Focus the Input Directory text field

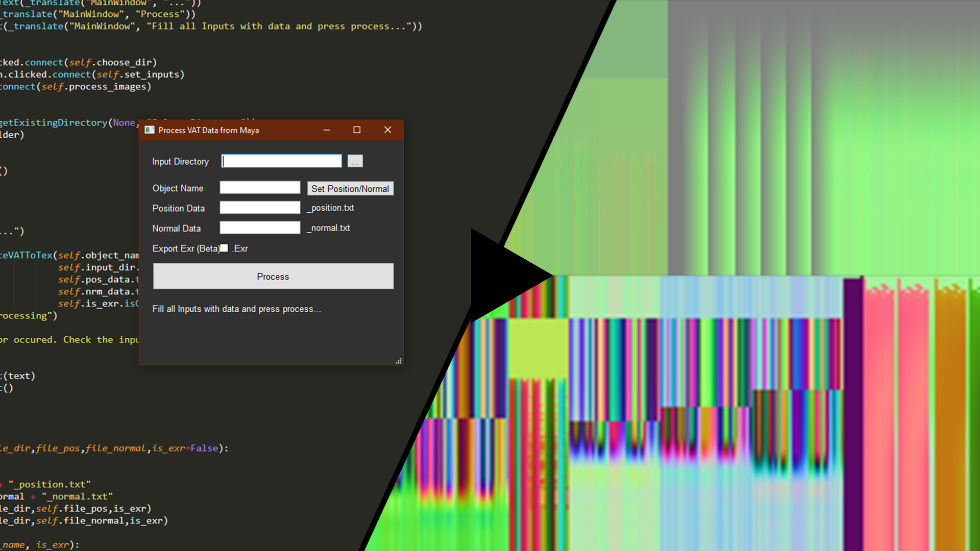282,161
